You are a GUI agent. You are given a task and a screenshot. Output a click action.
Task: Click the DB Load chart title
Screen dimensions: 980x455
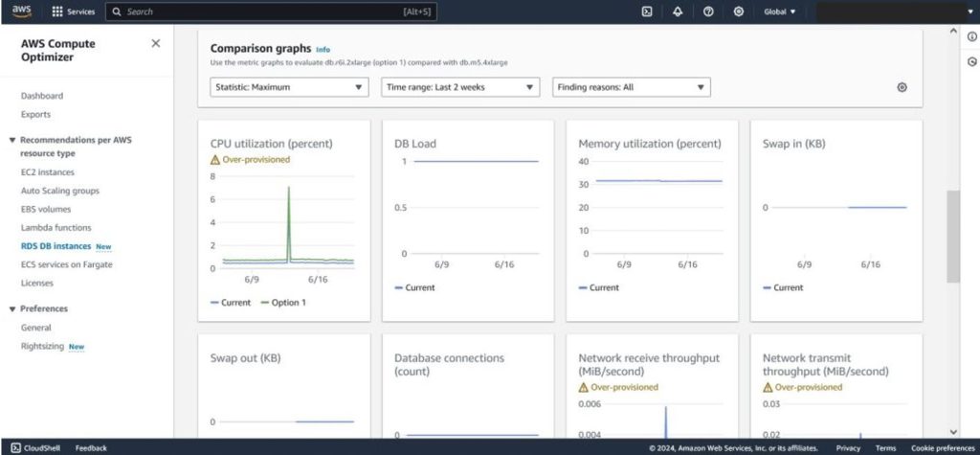(x=415, y=144)
